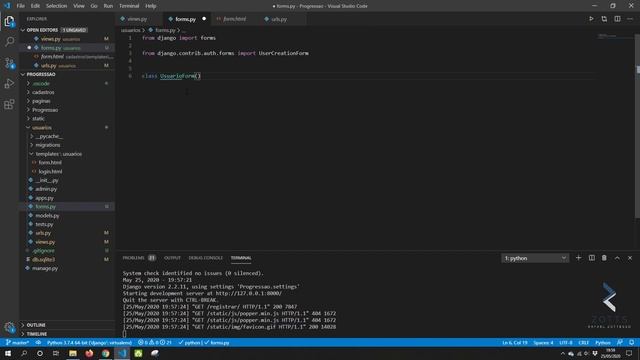
Task: Click the errors and warnings count in status bar
Action: point(155,342)
